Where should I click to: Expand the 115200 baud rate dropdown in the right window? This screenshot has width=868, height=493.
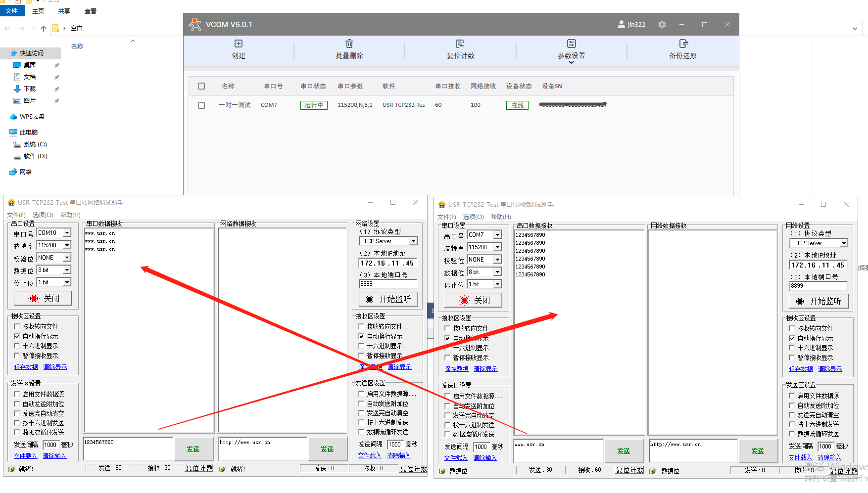(x=497, y=247)
